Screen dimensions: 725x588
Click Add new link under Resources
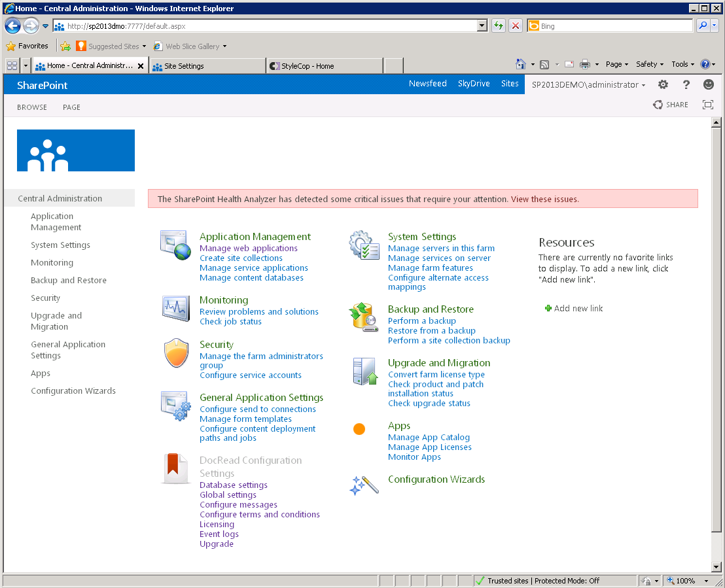[x=574, y=308]
